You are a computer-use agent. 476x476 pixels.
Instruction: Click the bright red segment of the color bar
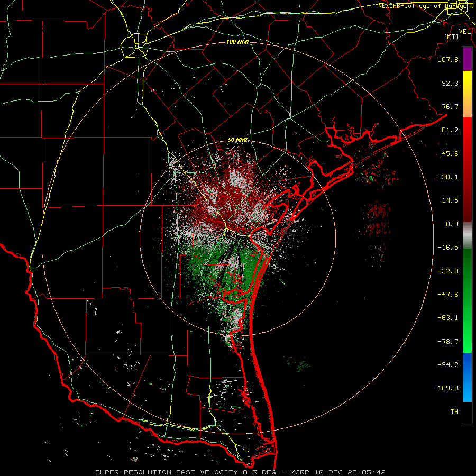(x=467, y=131)
